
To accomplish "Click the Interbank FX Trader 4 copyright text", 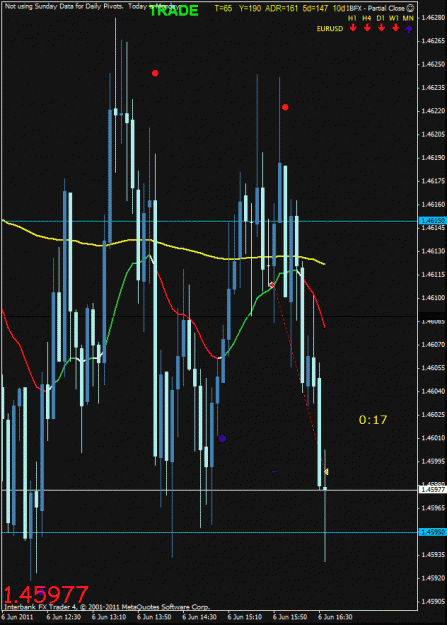I will click(x=107, y=607).
